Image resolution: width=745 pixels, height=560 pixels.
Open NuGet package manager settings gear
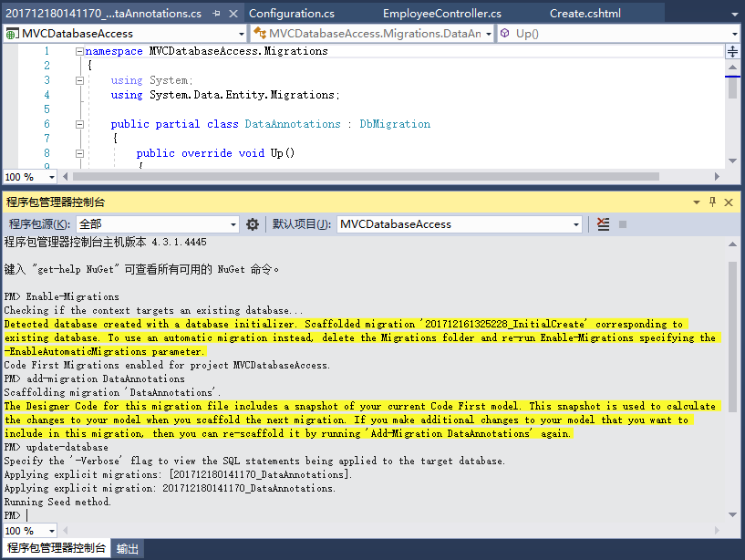(253, 224)
